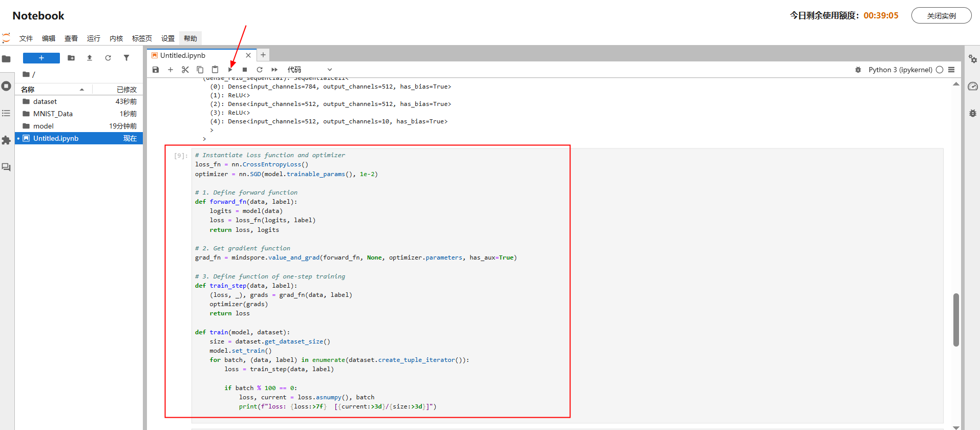This screenshot has width=980, height=430.
Task: Select the dataset folder
Action: tap(79, 101)
